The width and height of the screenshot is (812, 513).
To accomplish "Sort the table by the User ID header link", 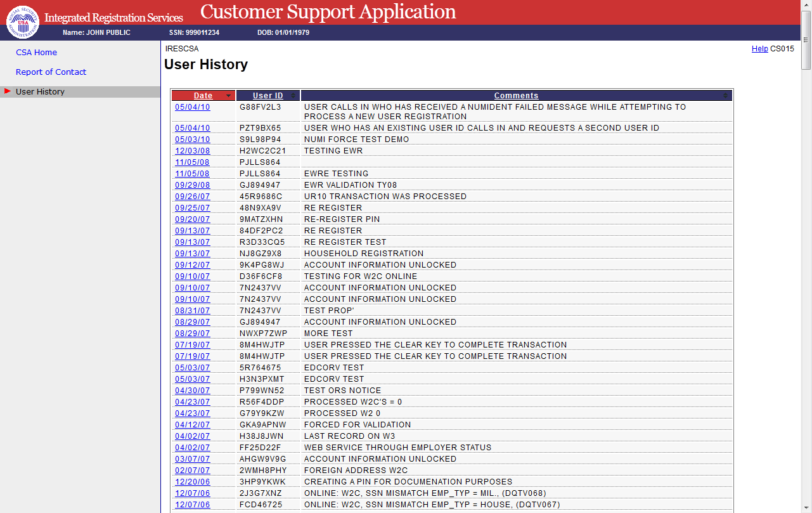I will pyautogui.click(x=267, y=96).
